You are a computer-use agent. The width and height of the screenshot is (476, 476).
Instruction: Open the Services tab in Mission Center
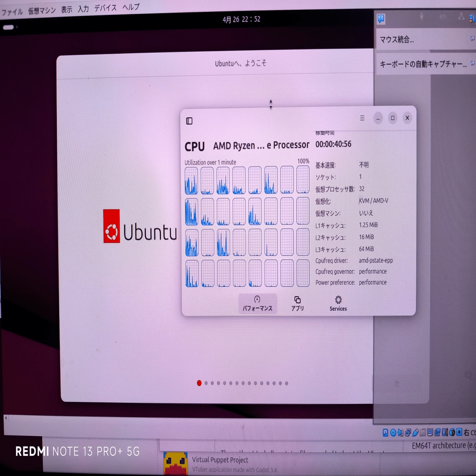[x=338, y=304]
